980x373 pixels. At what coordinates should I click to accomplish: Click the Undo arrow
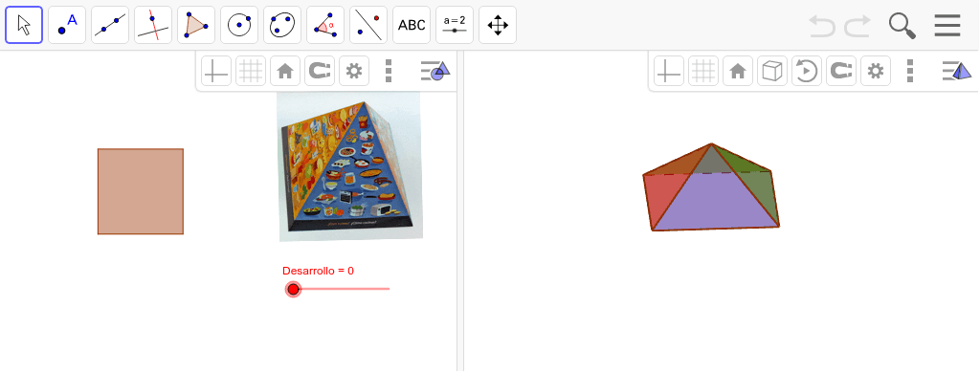pyautogui.click(x=822, y=26)
